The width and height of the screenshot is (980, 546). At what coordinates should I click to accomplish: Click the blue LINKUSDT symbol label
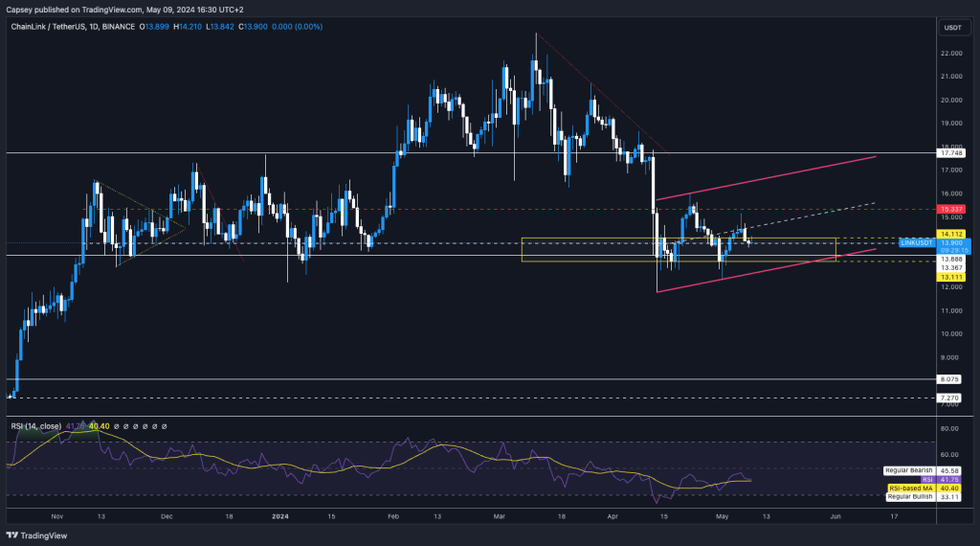pyautogui.click(x=917, y=242)
